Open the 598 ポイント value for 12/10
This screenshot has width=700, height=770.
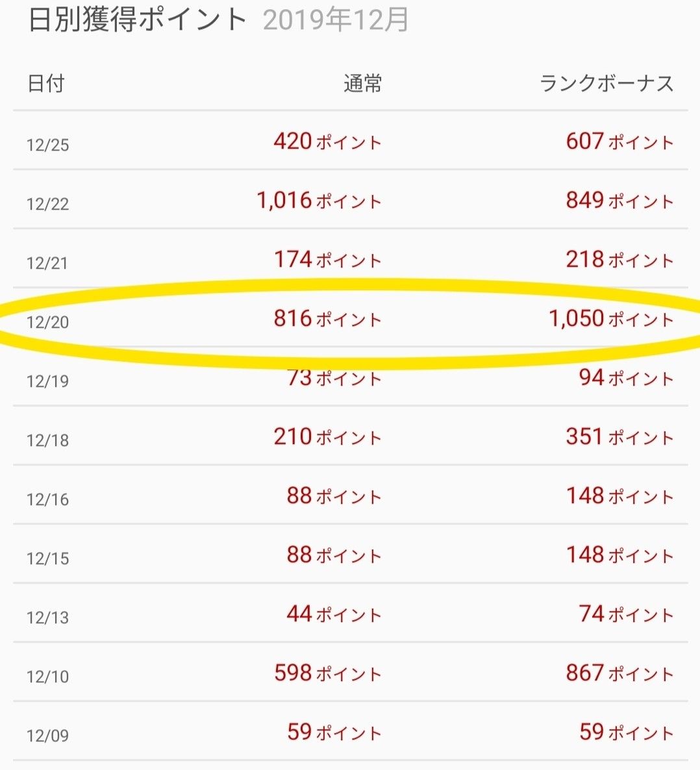(327, 673)
